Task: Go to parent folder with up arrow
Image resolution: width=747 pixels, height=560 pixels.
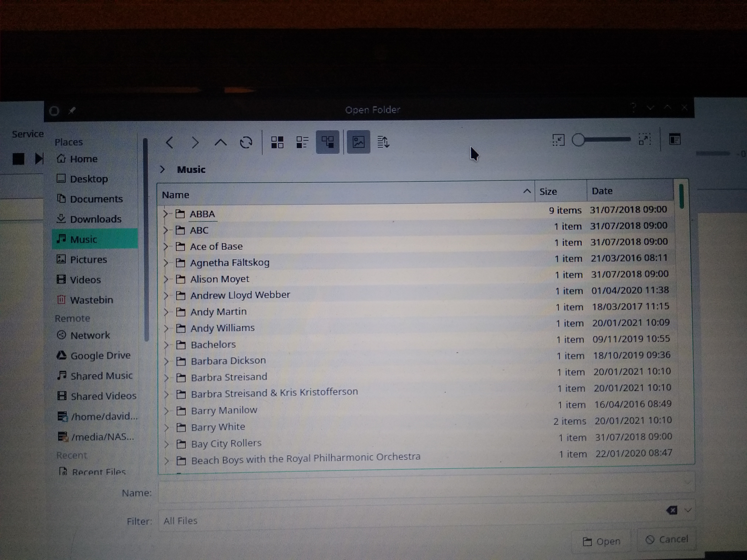Action: click(x=220, y=142)
